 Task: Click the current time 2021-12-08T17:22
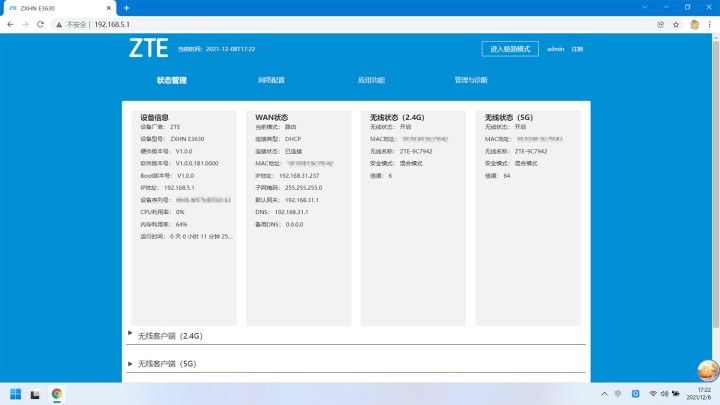[231, 49]
